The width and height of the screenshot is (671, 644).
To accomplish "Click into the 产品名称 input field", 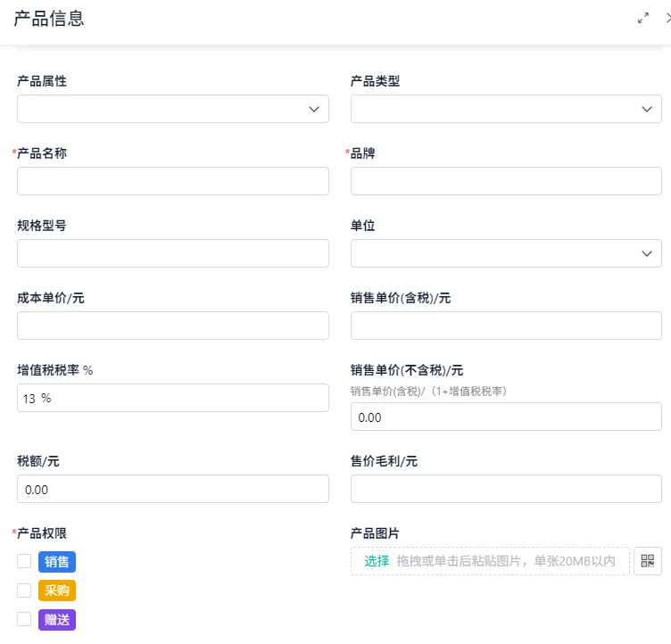I will [173, 181].
